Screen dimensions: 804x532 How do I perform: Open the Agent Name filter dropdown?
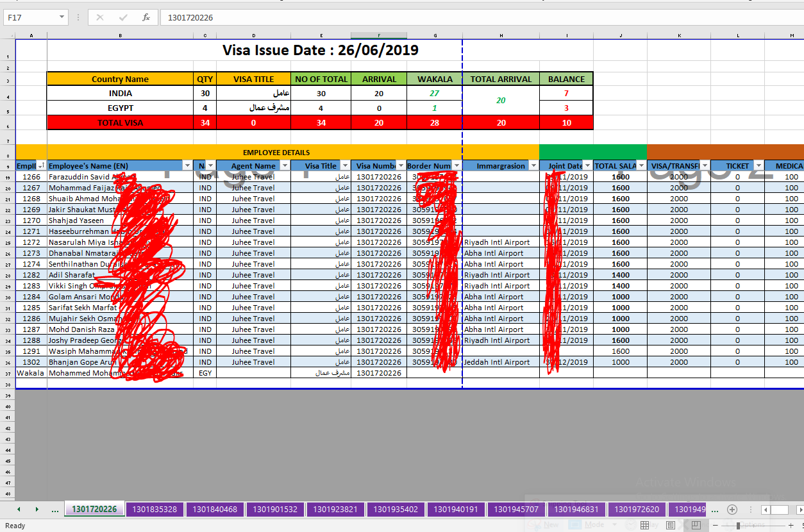(285, 166)
